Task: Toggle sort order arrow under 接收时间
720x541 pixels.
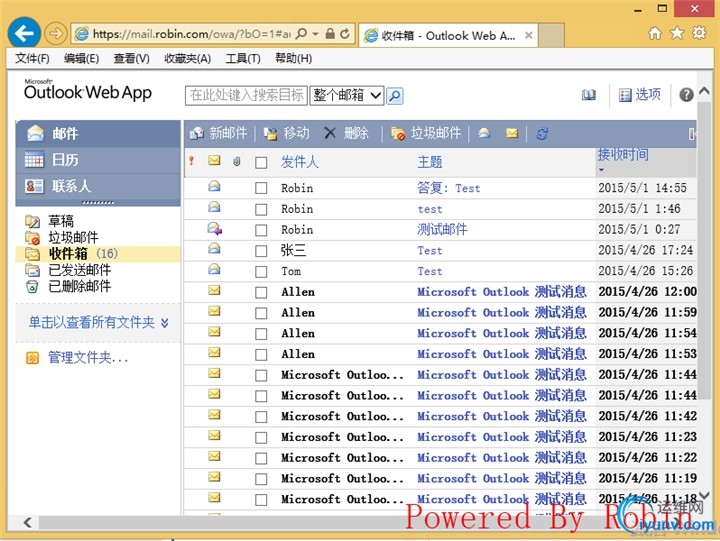Action: (601, 170)
